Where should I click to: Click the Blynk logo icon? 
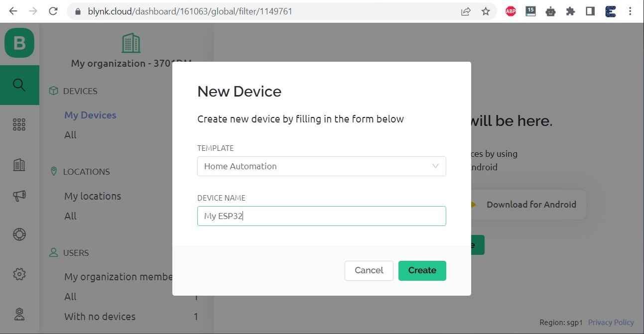point(19,43)
